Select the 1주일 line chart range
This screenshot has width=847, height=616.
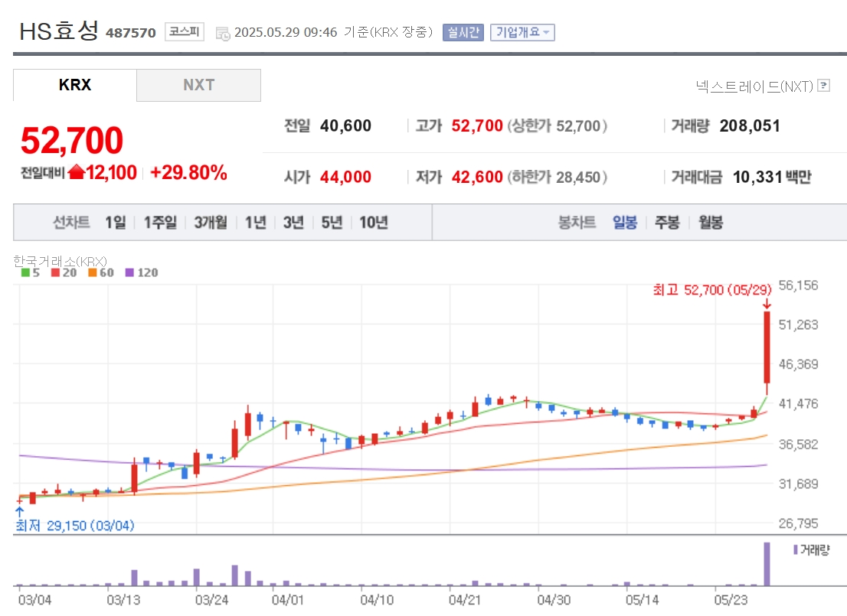pos(160,223)
